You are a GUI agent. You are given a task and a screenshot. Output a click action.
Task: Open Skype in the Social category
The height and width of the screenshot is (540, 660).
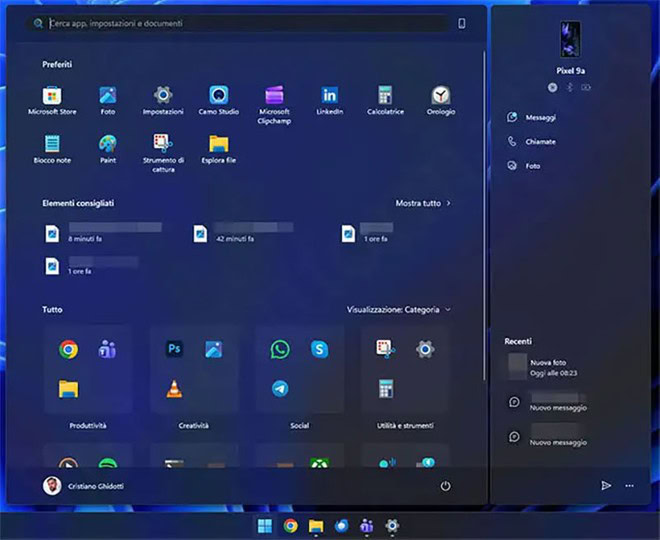319,349
